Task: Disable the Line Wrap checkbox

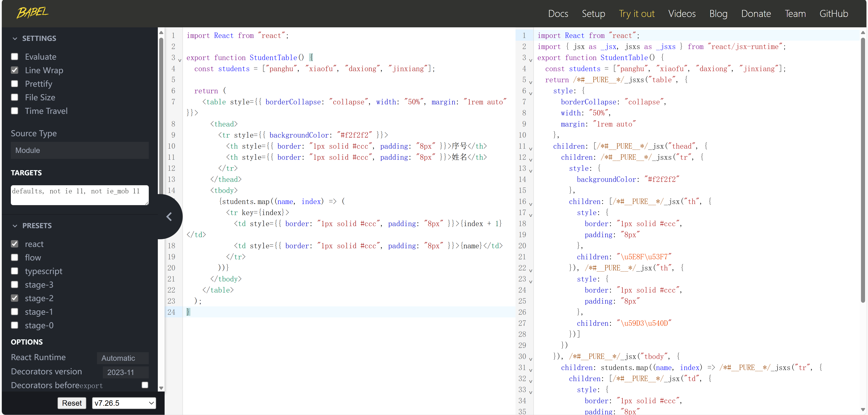Action: (x=14, y=70)
